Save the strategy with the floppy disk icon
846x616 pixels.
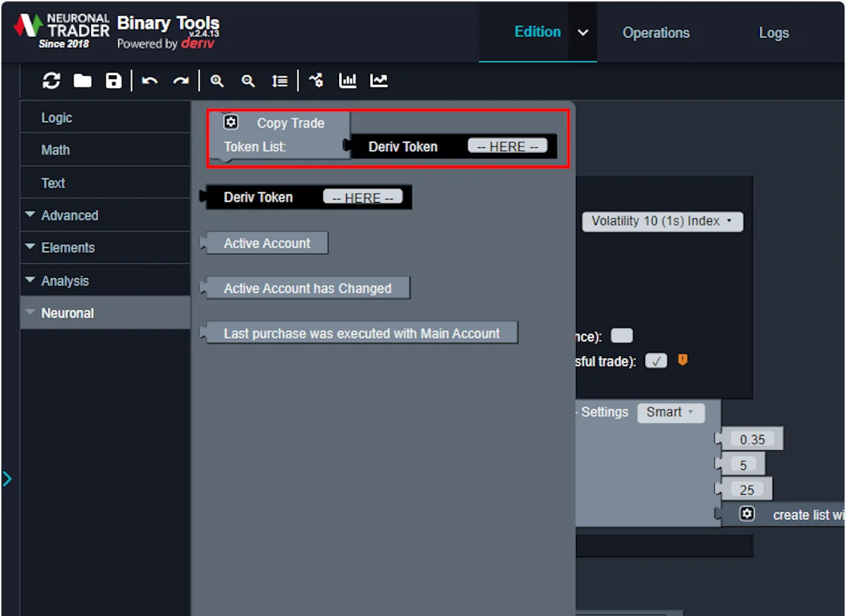click(x=114, y=81)
